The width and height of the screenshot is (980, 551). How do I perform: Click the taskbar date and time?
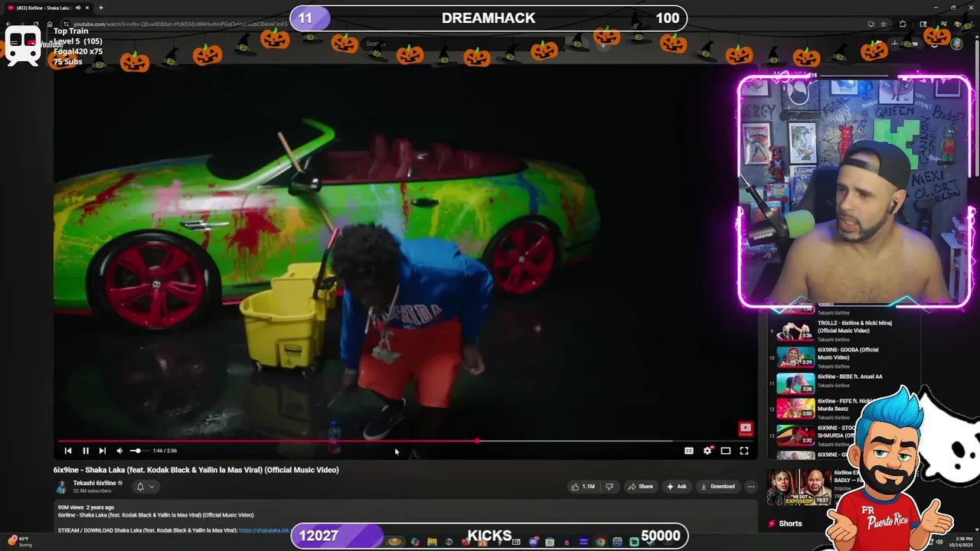[x=960, y=542]
